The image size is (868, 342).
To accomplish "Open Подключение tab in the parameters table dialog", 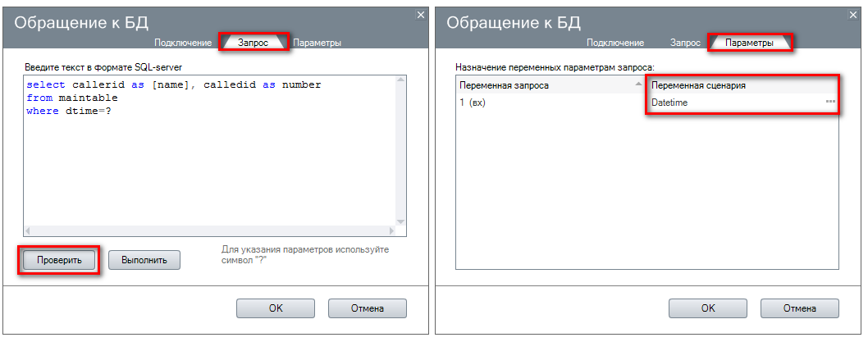I will [615, 43].
